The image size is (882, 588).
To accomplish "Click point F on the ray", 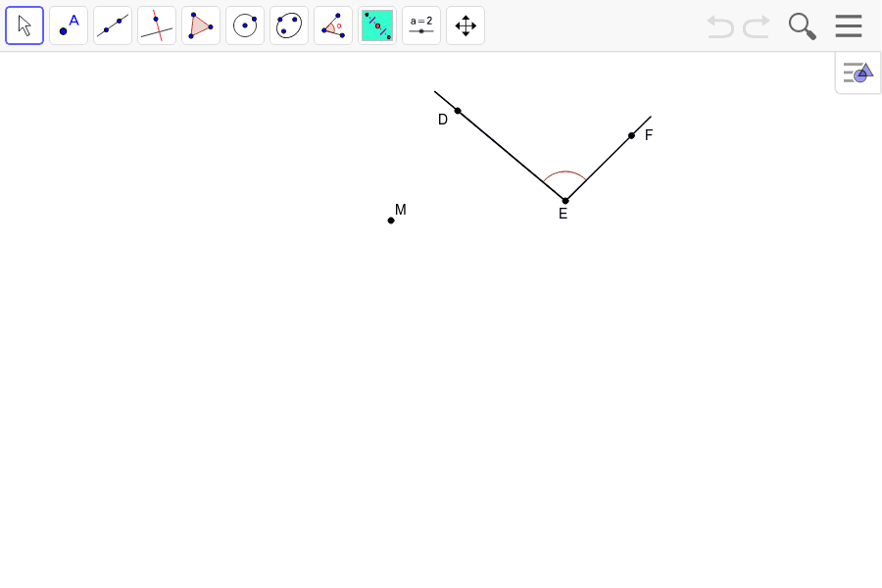I will [x=632, y=135].
